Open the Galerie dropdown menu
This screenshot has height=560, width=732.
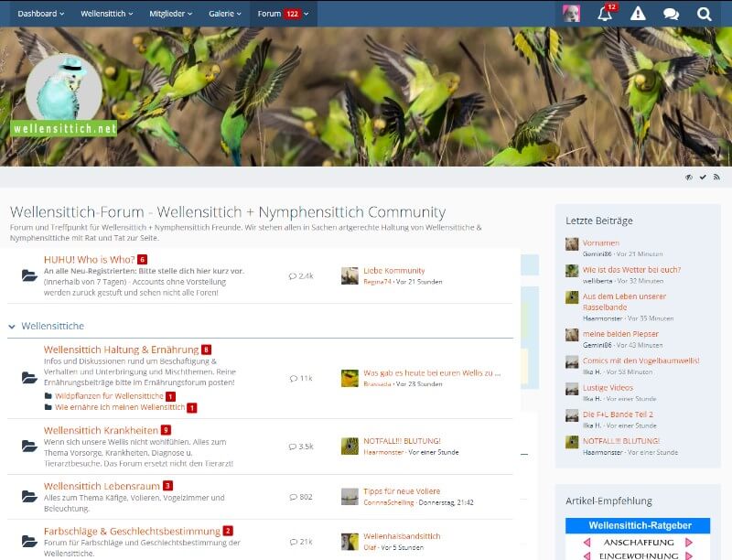coord(222,14)
